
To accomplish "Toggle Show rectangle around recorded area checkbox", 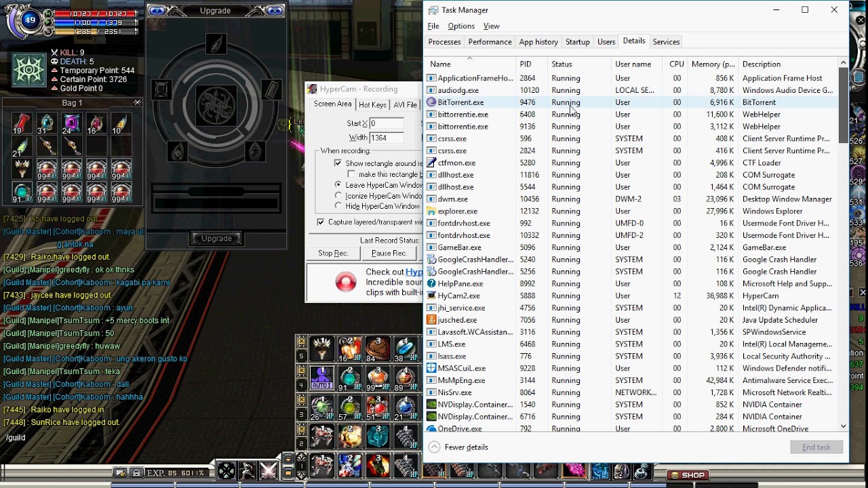I will tap(338, 163).
